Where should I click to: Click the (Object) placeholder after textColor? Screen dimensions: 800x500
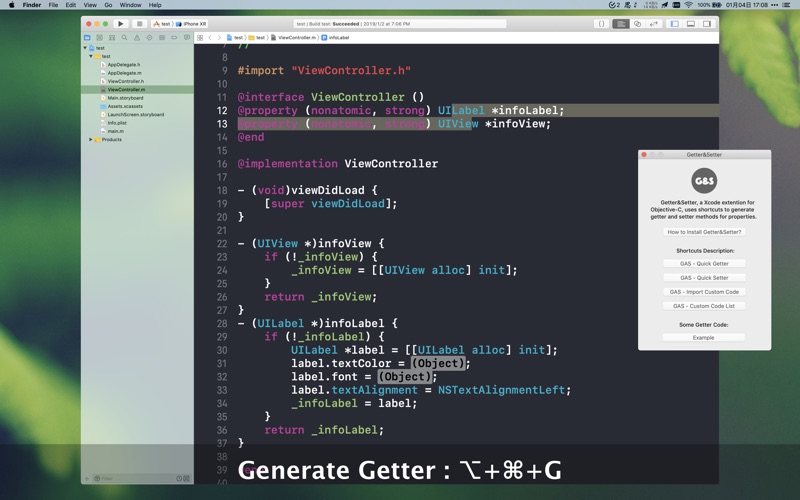[x=438, y=363]
